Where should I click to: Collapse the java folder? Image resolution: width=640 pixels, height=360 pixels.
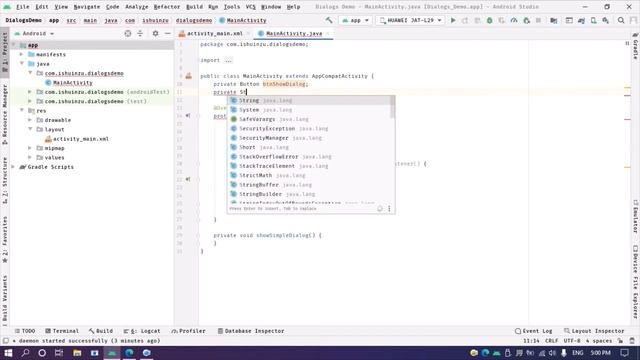click(22, 64)
